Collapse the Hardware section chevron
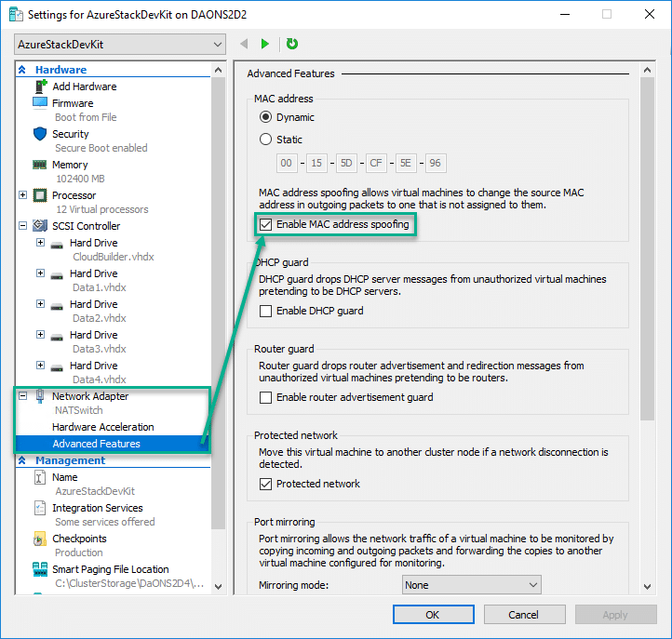The width and height of the screenshot is (672, 639). point(21,70)
